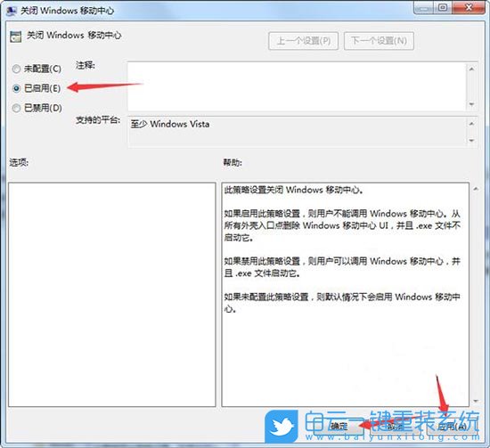This screenshot has width=490, height=448.
Task: Click the help line 此策略设置关闭 Windows 移动中心
Action: [293, 190]
